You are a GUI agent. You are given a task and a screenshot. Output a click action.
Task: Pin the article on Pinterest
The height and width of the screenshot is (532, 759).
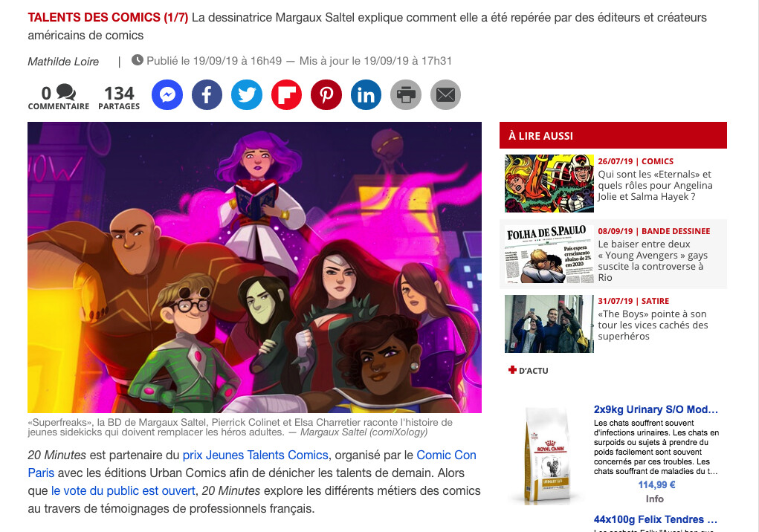[x=326, y=94]
